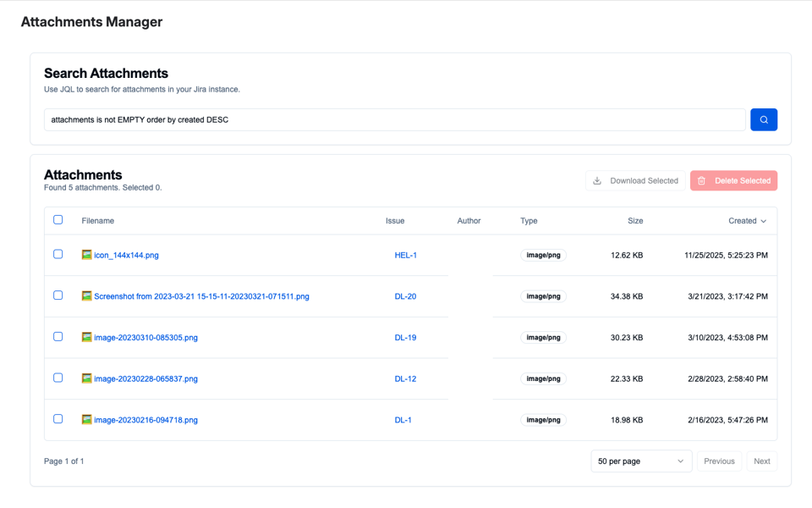
Task: Click the image icon beside image-20230216-094718.png
Action: [x=86, y=419]
